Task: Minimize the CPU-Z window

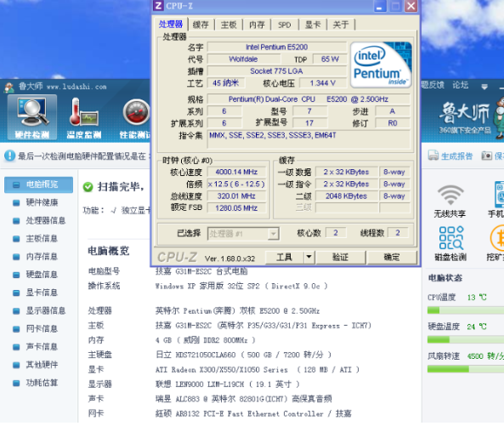Action: click(x=379, y=6)
